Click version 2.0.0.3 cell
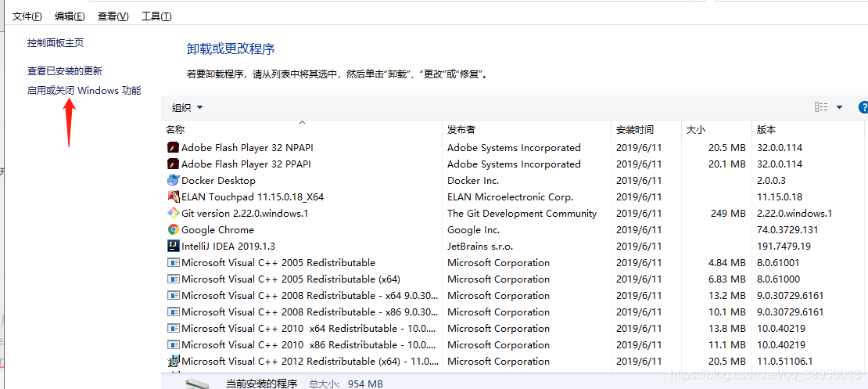868x389 pixels. click(770, 181)
